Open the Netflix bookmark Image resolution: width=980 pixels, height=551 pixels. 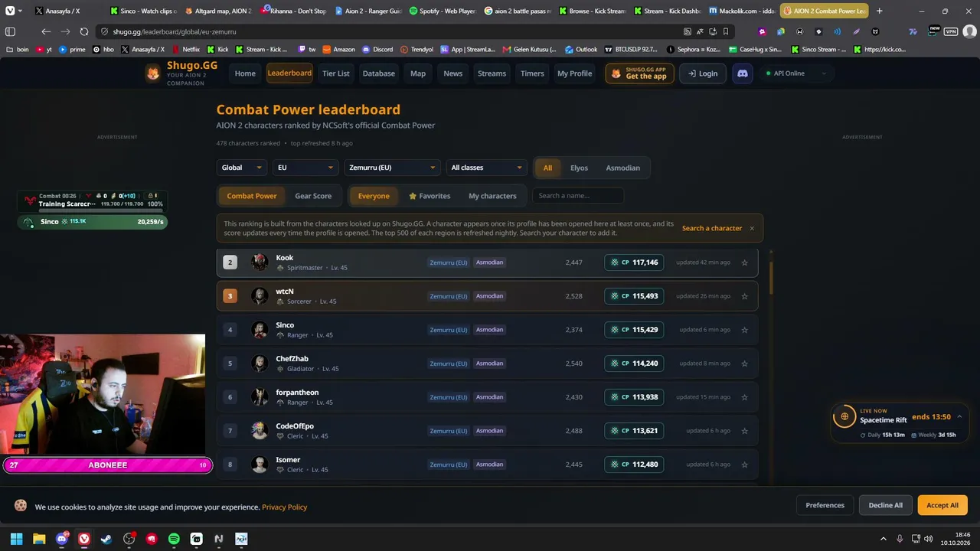187,49
